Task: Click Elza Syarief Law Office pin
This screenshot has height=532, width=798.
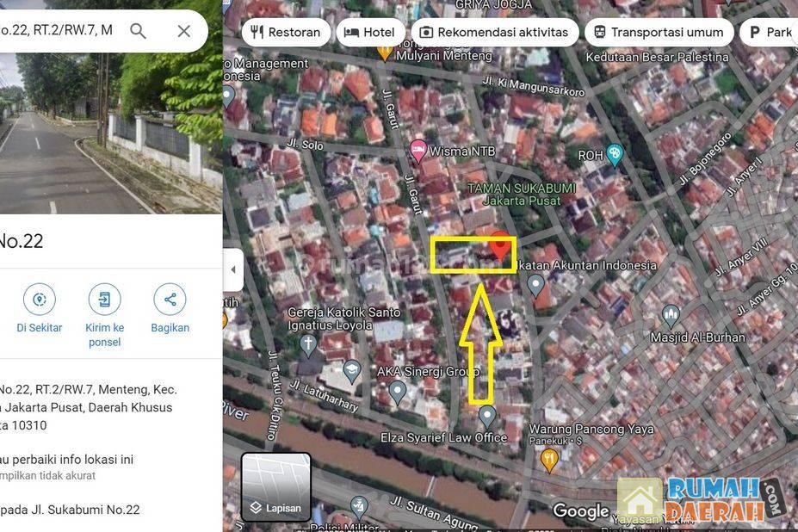Action: 487,417
